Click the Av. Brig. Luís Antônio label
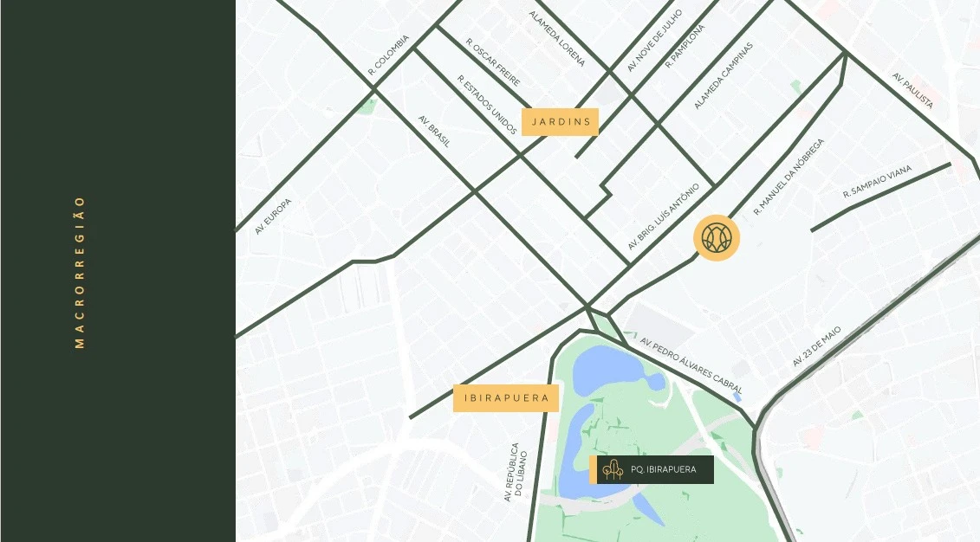The width and height of the screenshot is (980, 542). point(663,217)
